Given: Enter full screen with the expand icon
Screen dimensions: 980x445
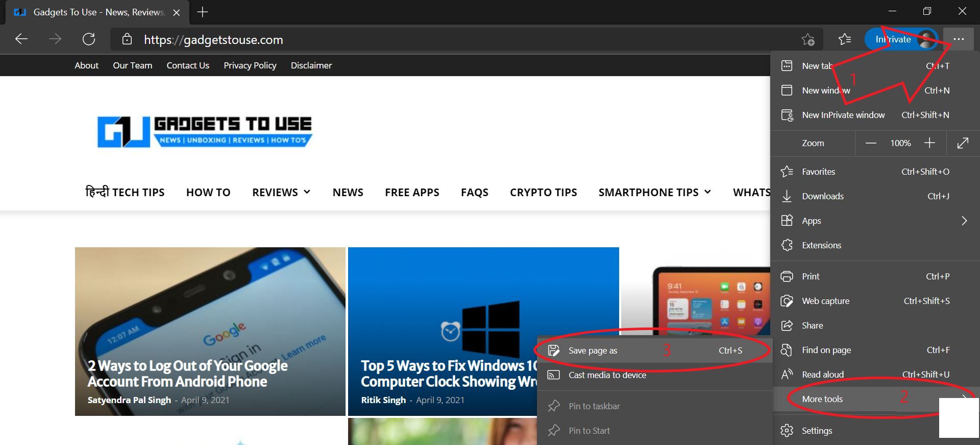Looking at the screenshot, I should point(963,143).
